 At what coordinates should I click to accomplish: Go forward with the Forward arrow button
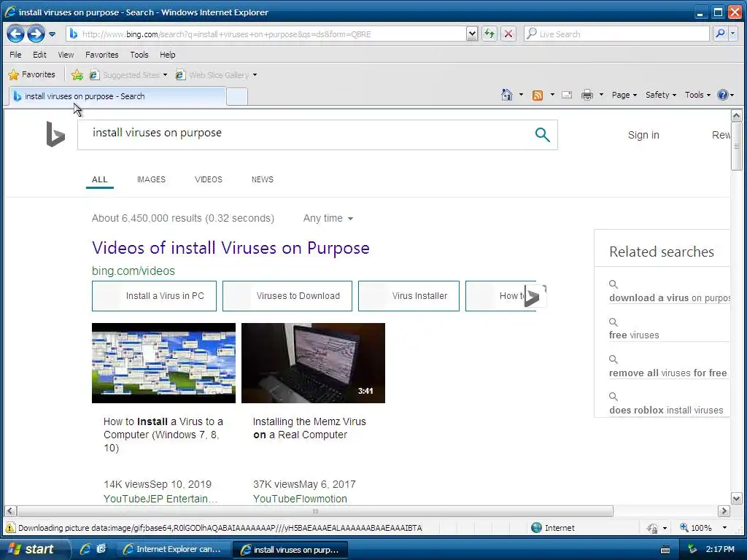point(36,34)
